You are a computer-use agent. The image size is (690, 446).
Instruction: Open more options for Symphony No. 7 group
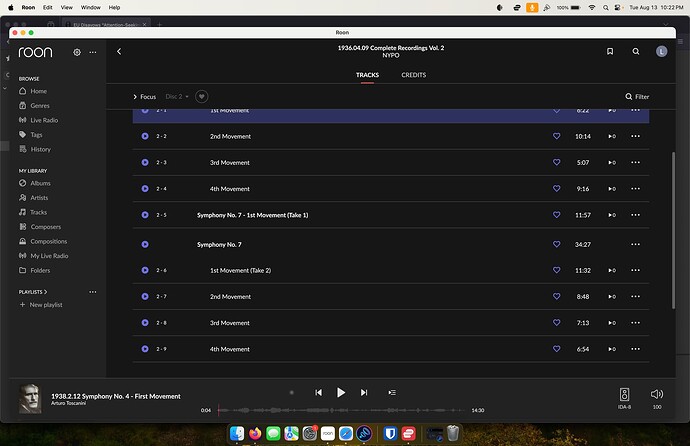[x=635, y=245]
